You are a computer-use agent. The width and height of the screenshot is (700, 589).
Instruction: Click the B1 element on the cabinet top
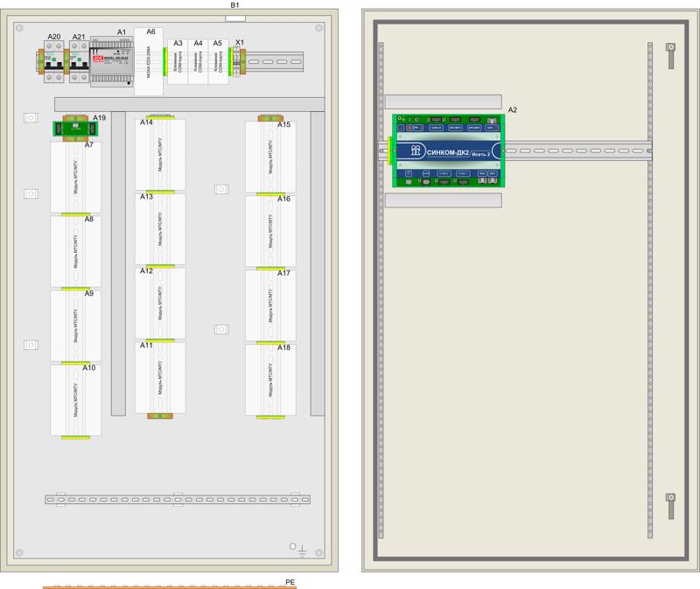pyautogui.click(x=234, y=15)
